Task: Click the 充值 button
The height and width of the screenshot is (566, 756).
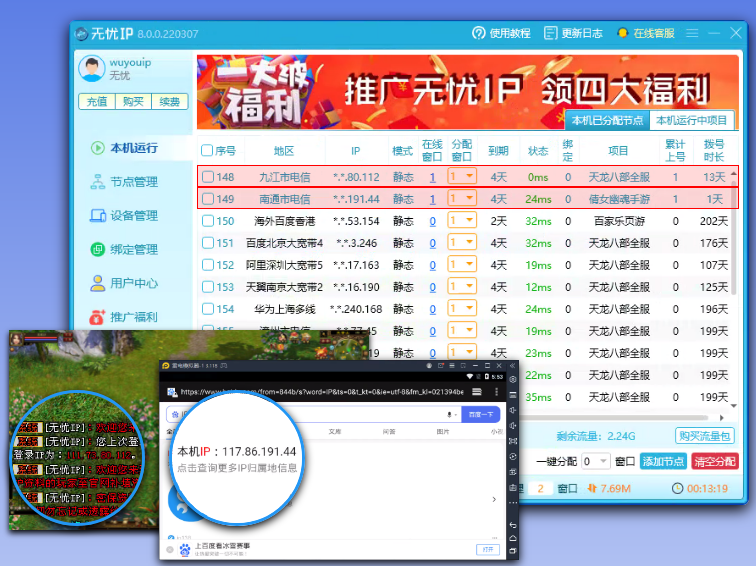Action: 97,102
